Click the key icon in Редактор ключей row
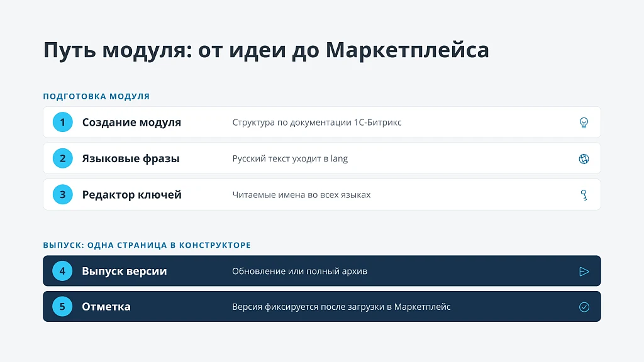 click(584, 195)
